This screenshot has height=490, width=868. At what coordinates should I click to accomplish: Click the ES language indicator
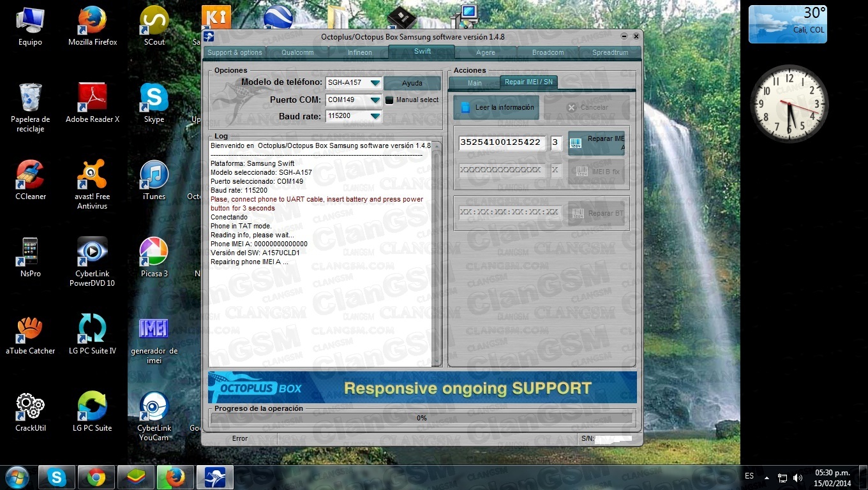(749, 476)
